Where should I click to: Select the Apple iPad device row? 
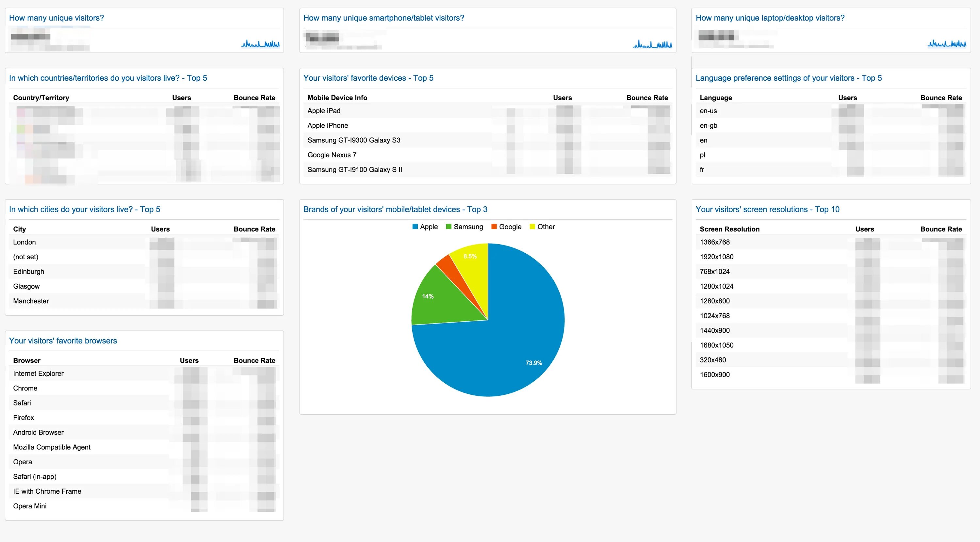point(324,111)
